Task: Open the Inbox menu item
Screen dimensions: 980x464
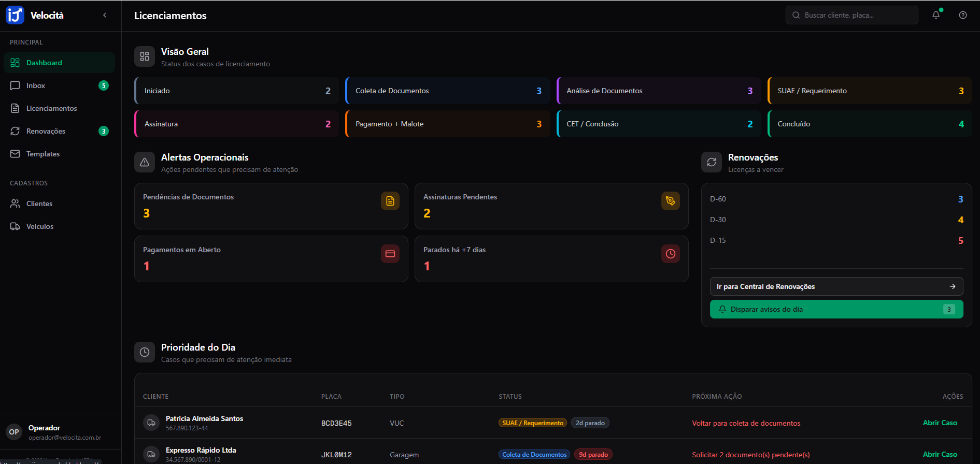Action: tap(36, 85)
